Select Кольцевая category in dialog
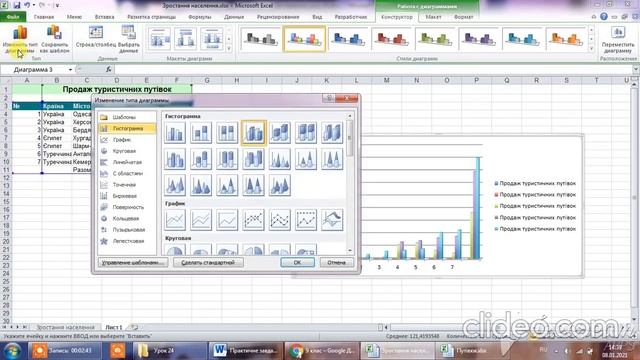The height and width of the screenshot is (360, 640). tap(127, 218)
